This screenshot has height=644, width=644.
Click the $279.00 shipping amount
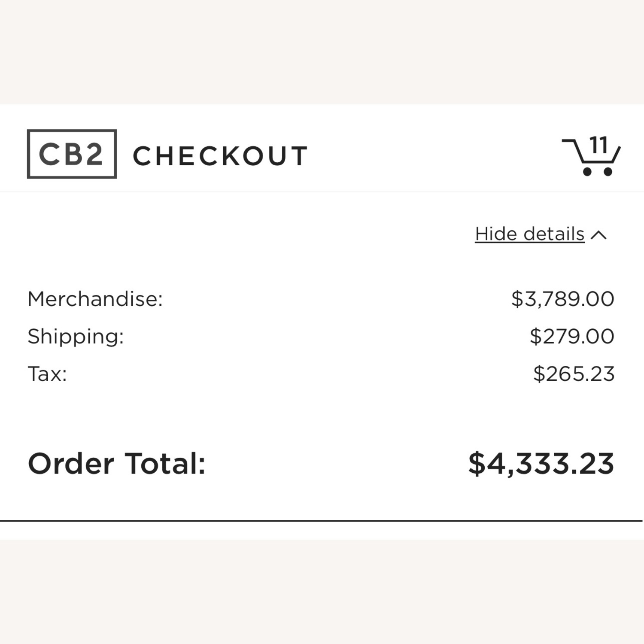coord(572,336)
